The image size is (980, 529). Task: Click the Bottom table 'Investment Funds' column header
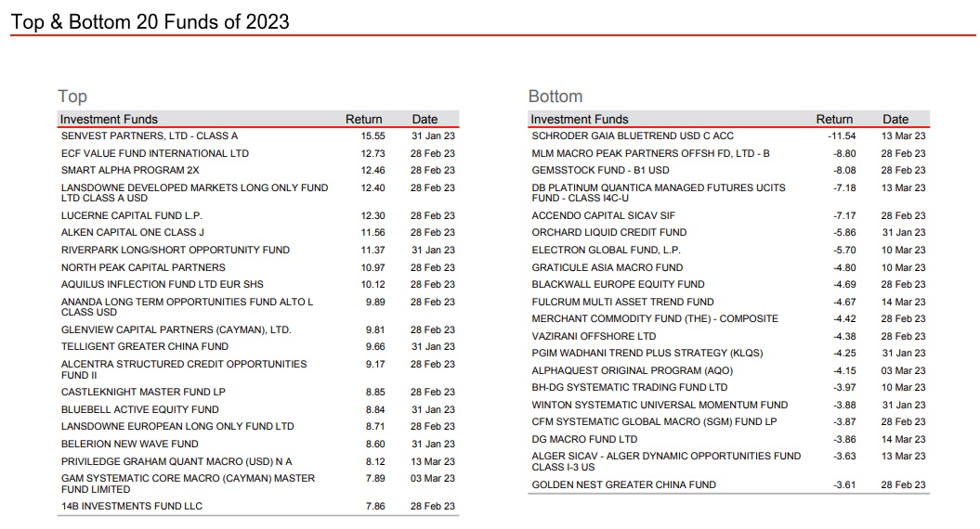pos(580,120)
